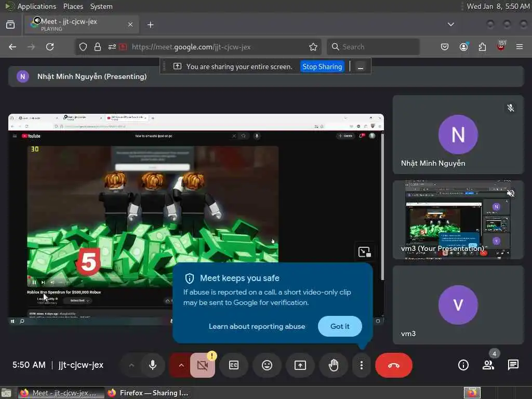The image size is (532, 399).
Task: Switch to Meet window in taskbar
Action: [x=61, y=393]
